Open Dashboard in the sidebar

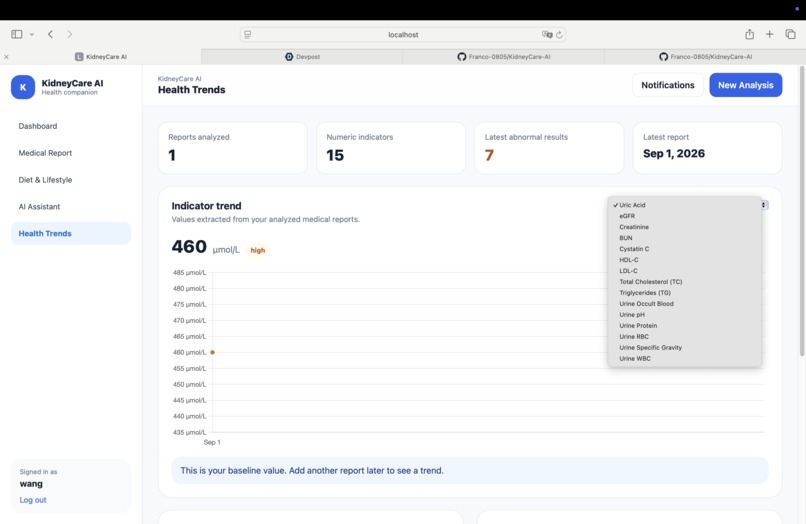pyautogui.click(x=71, y=126)
